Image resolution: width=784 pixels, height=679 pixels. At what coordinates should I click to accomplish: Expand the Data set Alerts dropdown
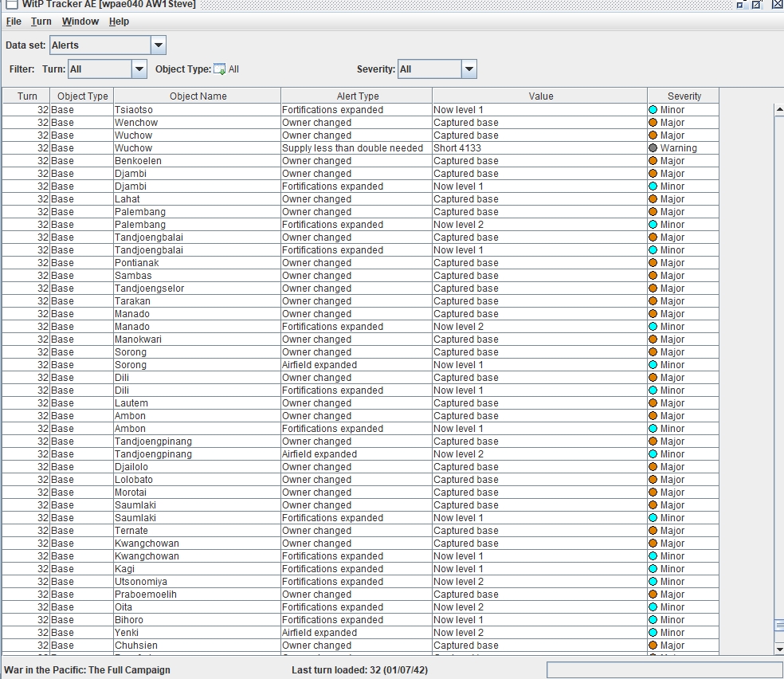[158, 45]
